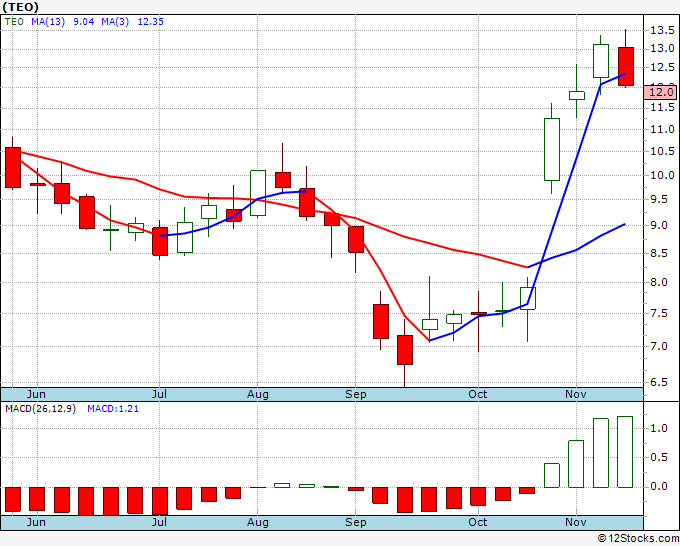Click Oct on the price chart time axis

(477, 394)
